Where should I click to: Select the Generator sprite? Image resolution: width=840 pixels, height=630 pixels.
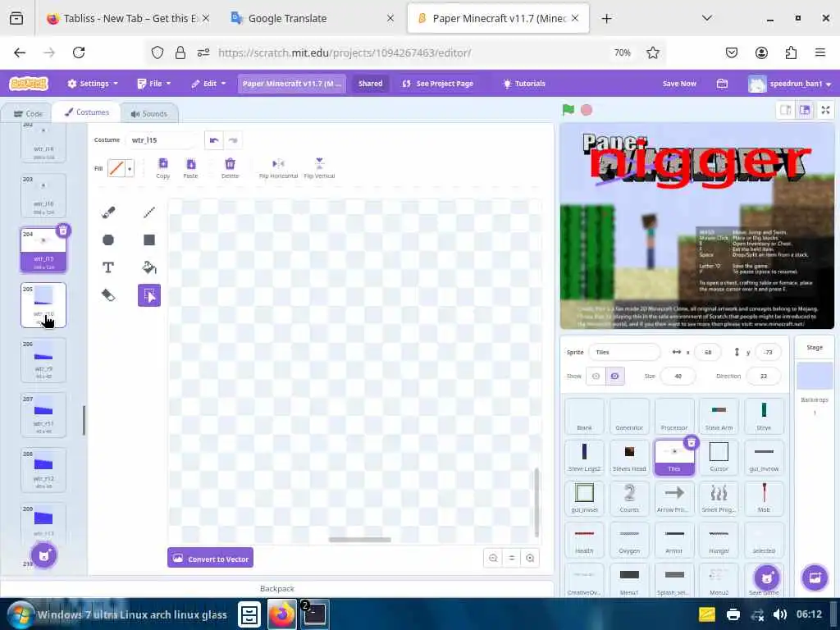(x=629, y=416)
